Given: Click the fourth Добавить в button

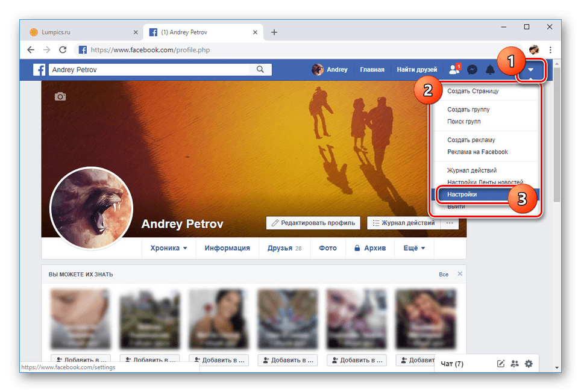Looking at the screenshot, I should point(287,360).
